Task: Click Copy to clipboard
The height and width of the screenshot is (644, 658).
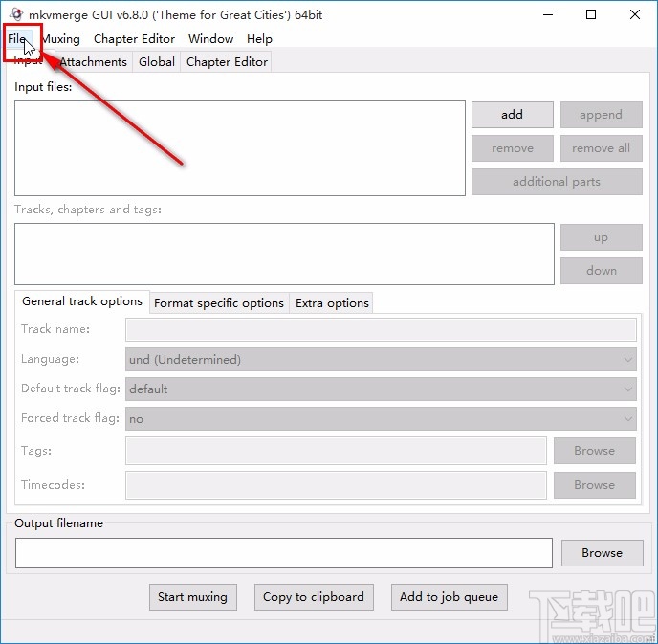Action: (x=314, y=596)
